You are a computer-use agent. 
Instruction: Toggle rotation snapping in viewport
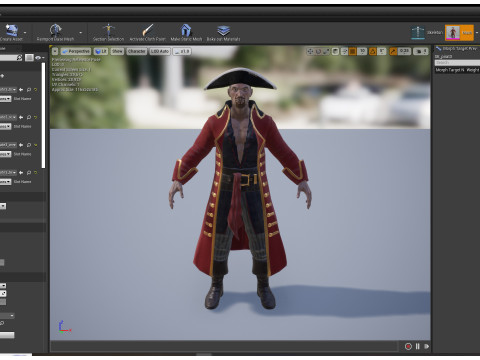click(x=372, y=51)
